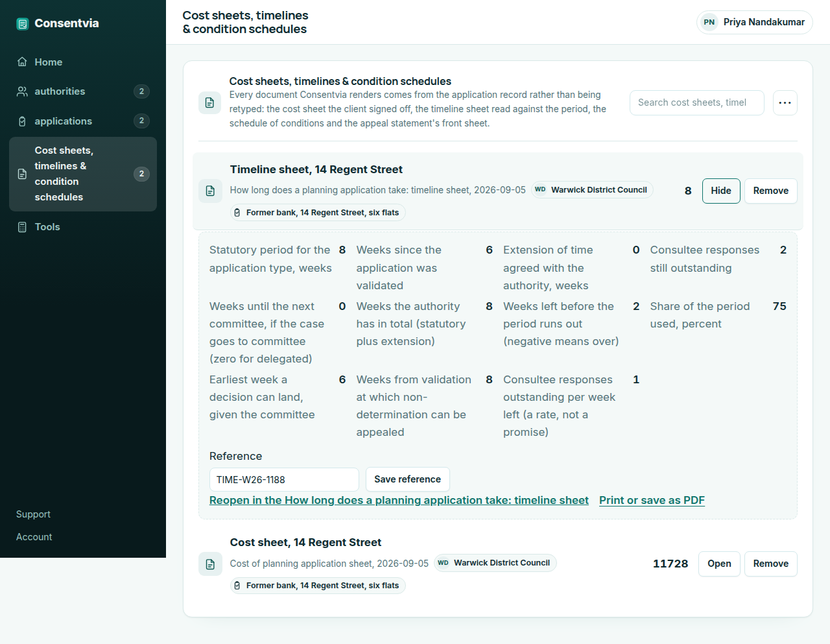Click the authorities people icon
Viewport: 830px width, 644px height.
click(x=22, y=91)
